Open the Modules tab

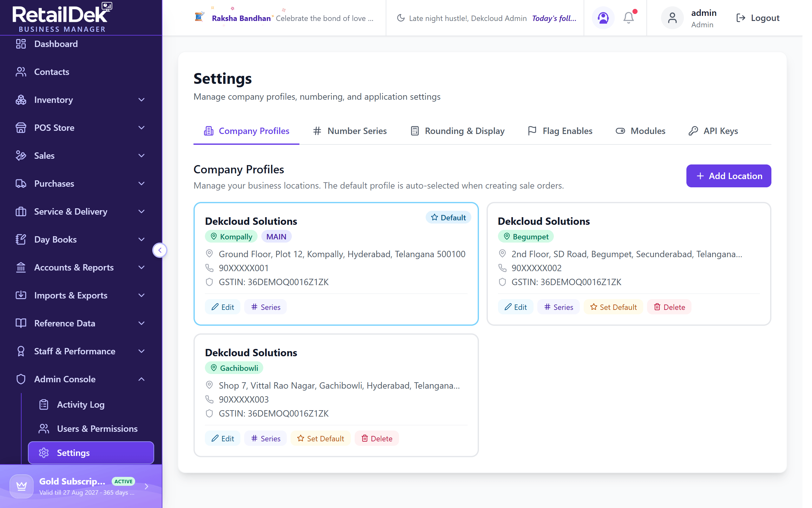(x=640, y=131)
